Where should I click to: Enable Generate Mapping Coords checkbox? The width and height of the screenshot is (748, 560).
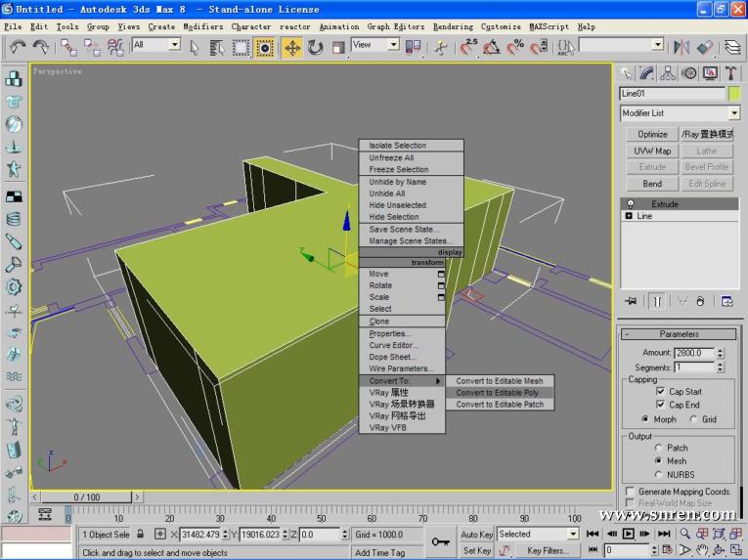(x=630, y=492)
